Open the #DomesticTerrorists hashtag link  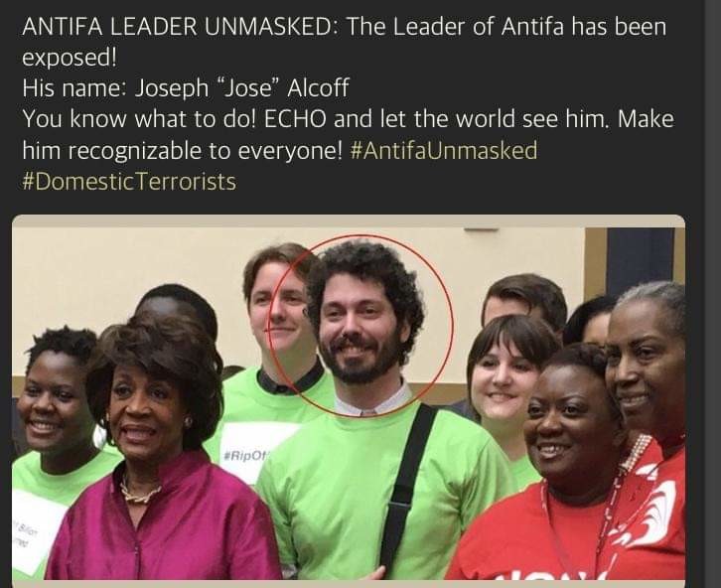click(129, 181)
